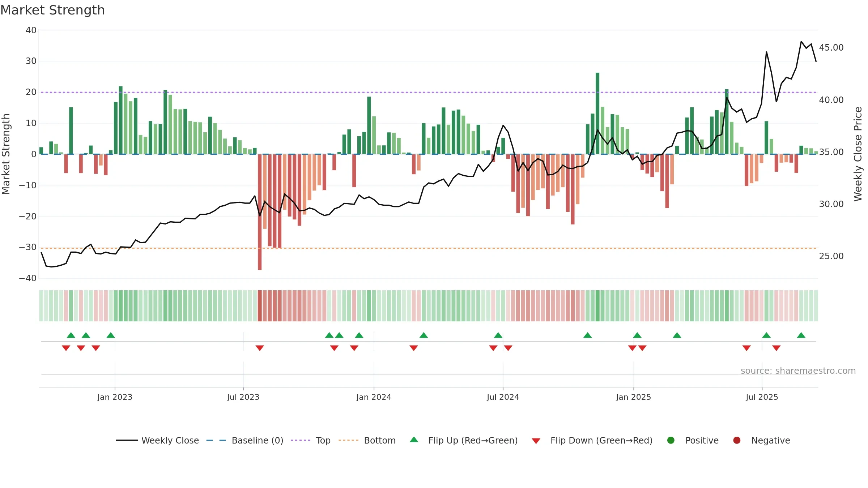Screen dimensions: 868x488
Task: Click the vertical Weekly Close Price axis title
Action: [858, 154]
